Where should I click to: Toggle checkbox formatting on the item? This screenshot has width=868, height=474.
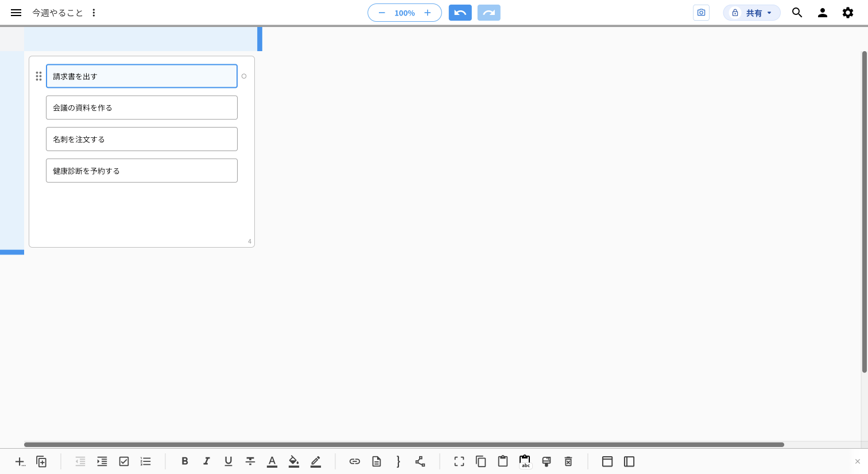pyautogui.click(x=124, y=461)
